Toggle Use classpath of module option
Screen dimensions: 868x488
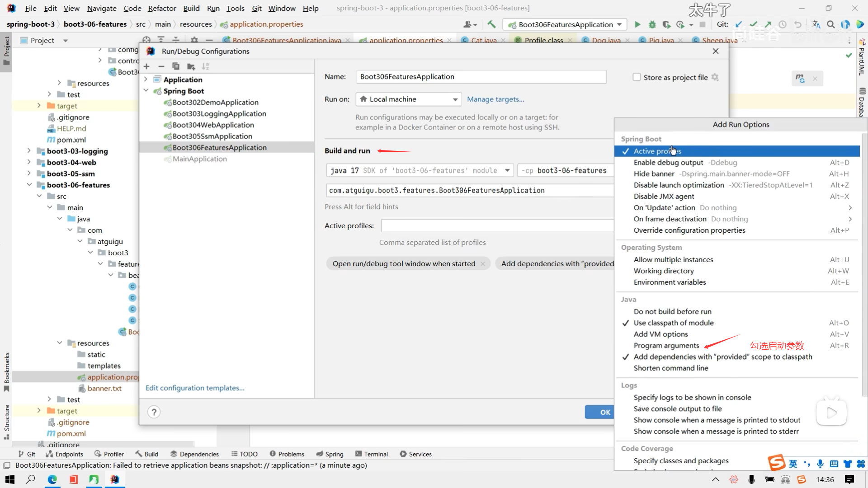pyautogui.click(x=673, y=323)
